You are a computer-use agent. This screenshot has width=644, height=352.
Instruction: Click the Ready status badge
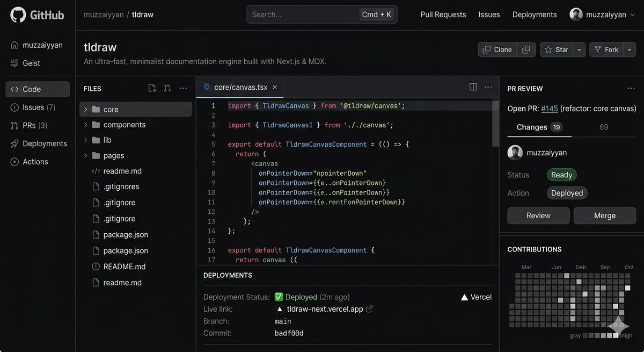(561, 175)
